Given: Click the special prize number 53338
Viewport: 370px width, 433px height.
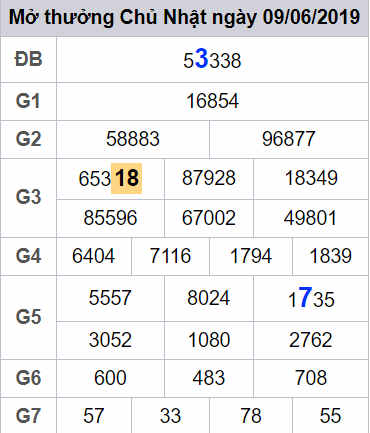Looking at the screenshot, I should 212,60.
